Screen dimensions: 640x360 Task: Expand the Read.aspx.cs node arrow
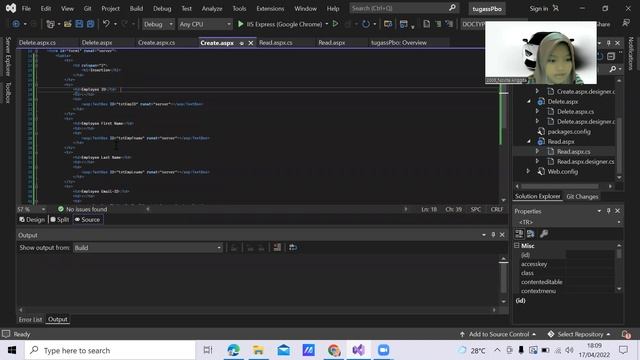(x=538, y=151)
